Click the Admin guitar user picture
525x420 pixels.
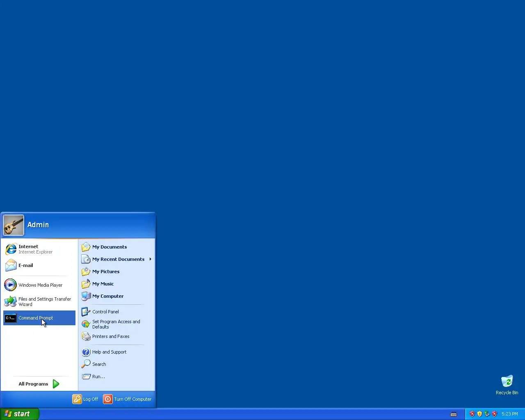[x=14, y=225]
